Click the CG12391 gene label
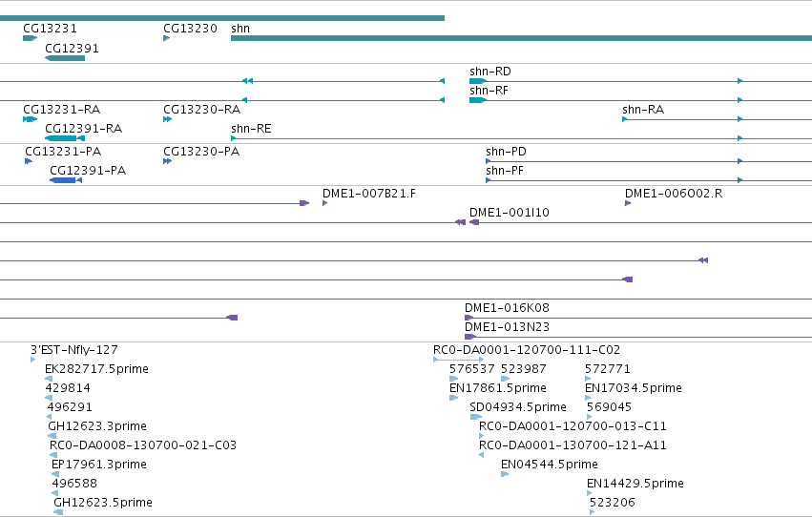Screen dimensions: 812x517 point(72,49)
